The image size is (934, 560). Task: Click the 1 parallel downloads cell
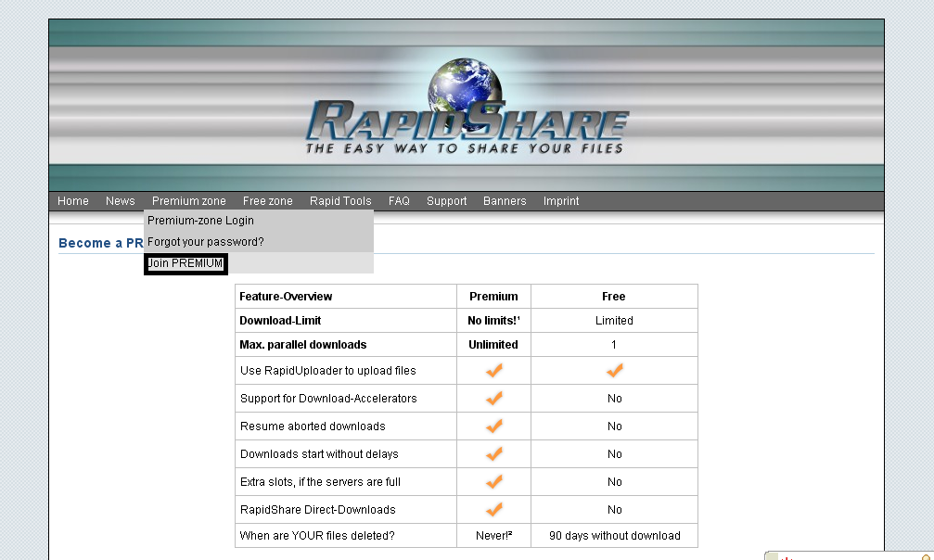click(614, 344)
